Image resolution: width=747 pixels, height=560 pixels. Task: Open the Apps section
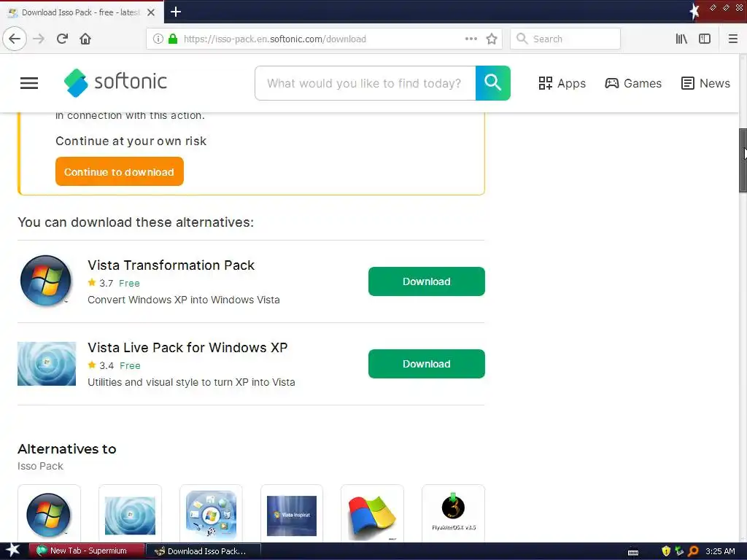coord(562,83)
